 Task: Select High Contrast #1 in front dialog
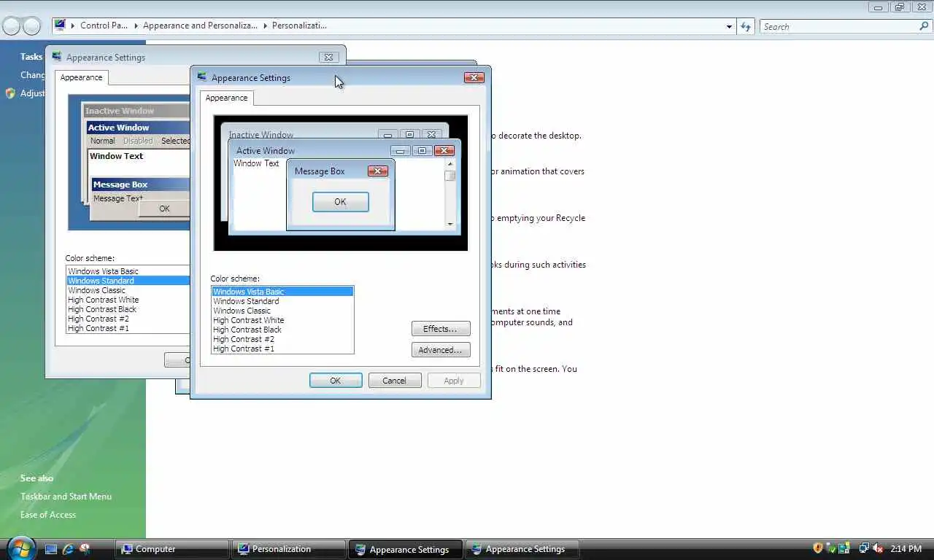[x=282, y=349]
